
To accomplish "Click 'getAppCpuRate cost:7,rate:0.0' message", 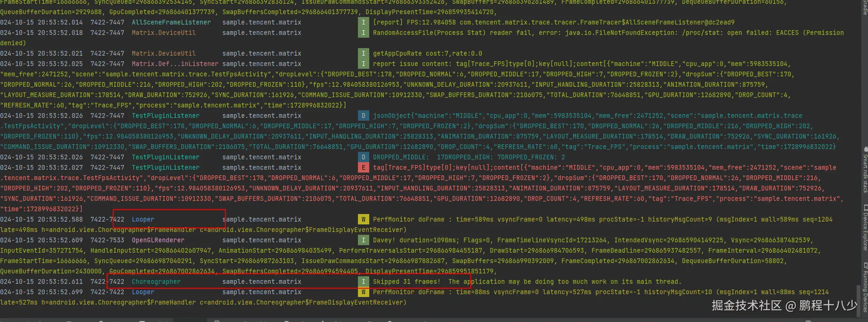I will 427,53.
